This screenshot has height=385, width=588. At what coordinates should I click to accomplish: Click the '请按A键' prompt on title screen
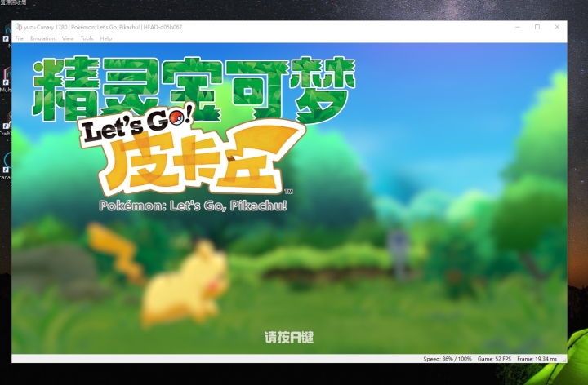(289, 338)
